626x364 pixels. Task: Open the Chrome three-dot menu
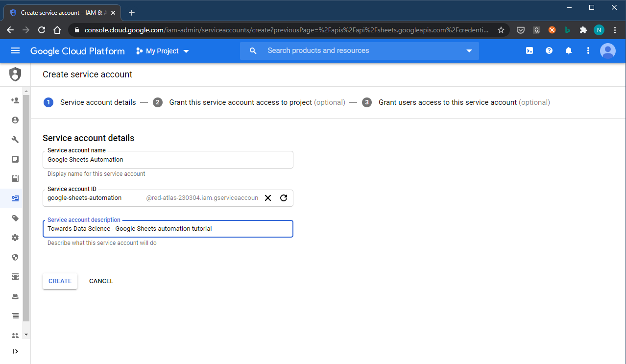615,30
